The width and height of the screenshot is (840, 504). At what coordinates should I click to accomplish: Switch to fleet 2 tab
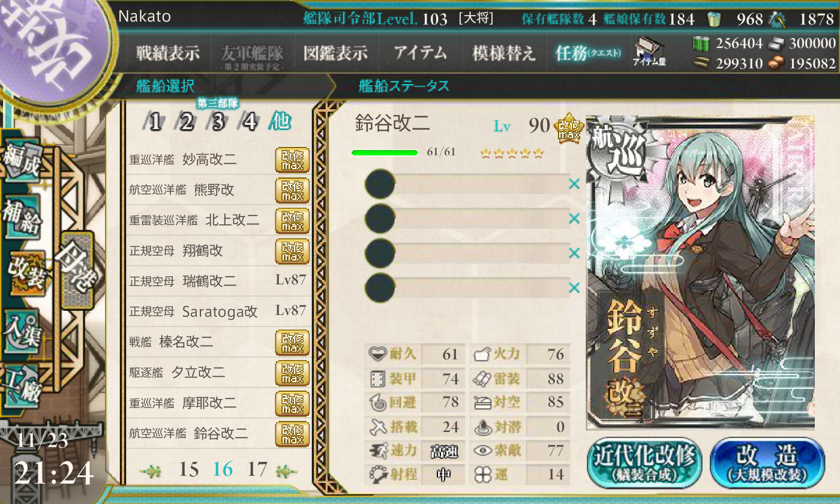(187, 122)
